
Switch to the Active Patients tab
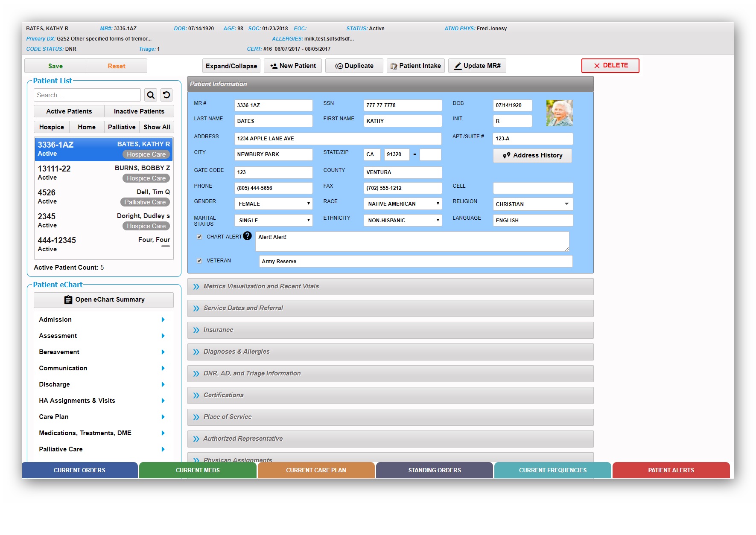coord(69,111)
